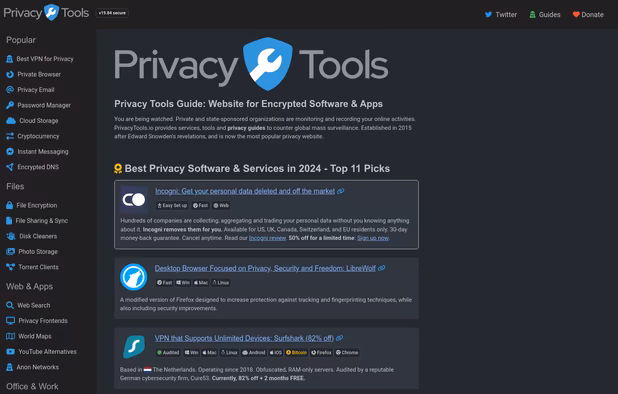Viewport: 618px width, 394px height.
Task: Open the Incogni review link
Action: click(267, 238)
